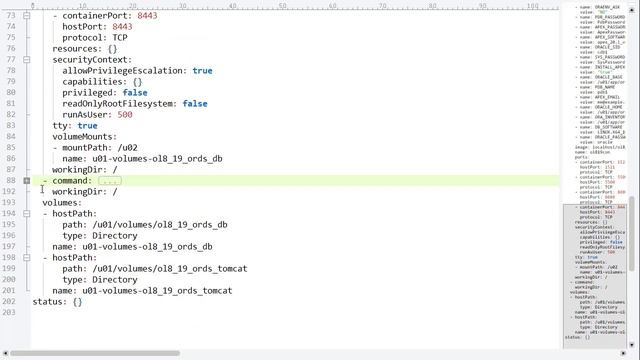Click the 'status: {}' line
640x360 pixels.
(58, 302)
